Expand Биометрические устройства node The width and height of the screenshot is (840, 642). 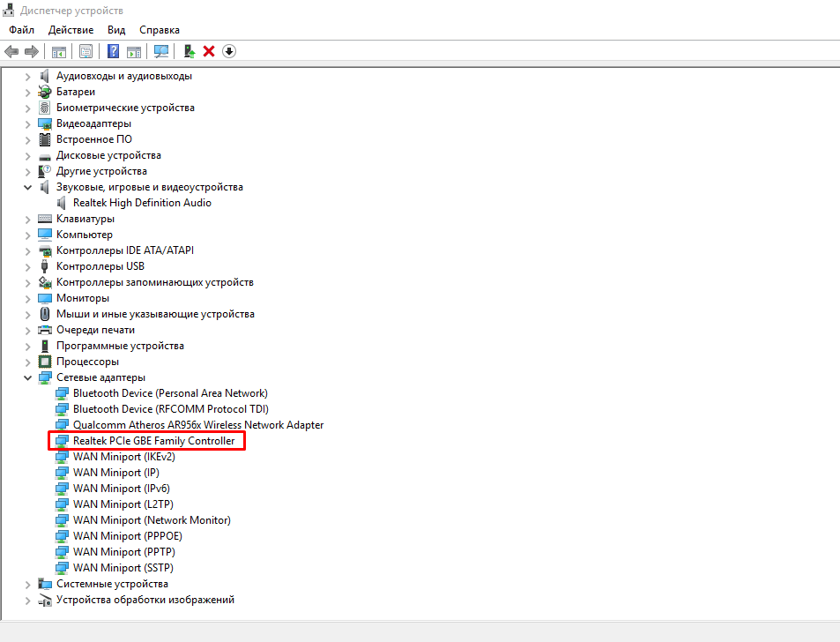click(28, 108)
